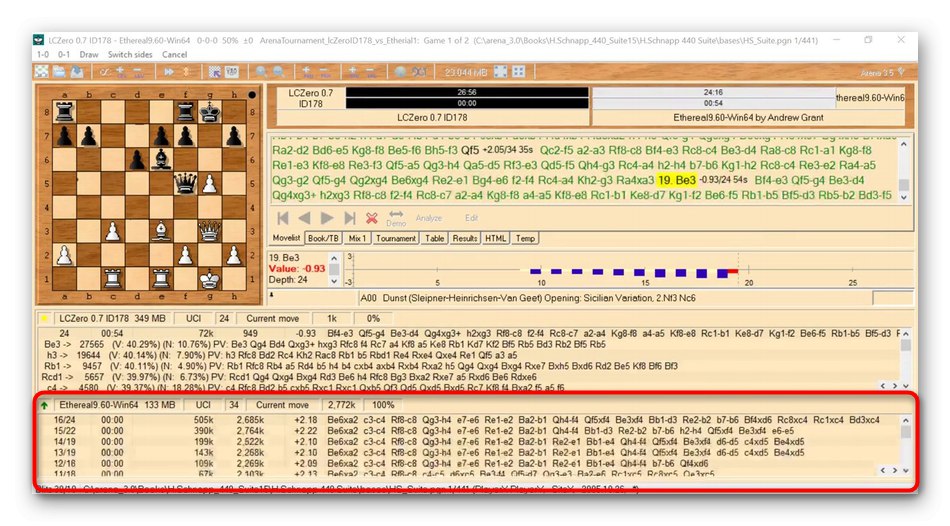Click the LCZero engine UCI button
The height and width of the screenshot is (526, 950).
click(193, 318)
